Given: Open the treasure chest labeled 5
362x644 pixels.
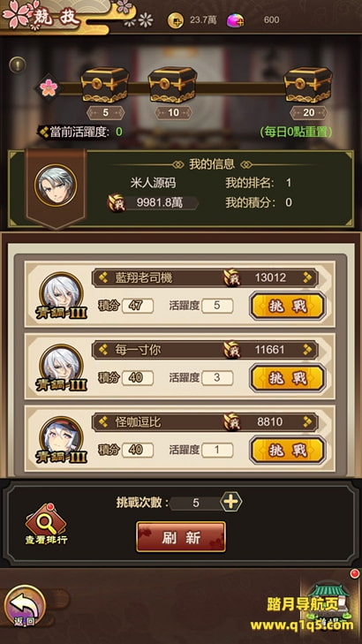Looking at the screenshot, I should point(105,85).
